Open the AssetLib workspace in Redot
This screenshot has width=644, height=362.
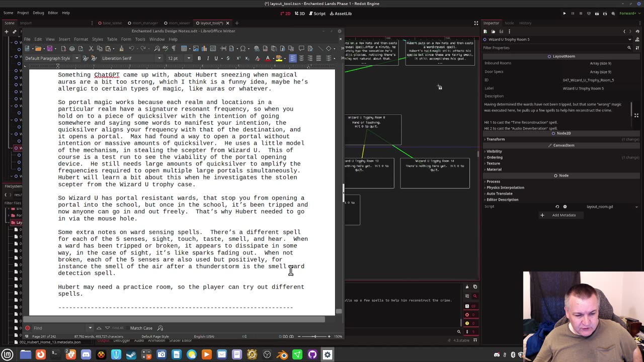coord(341,14)
